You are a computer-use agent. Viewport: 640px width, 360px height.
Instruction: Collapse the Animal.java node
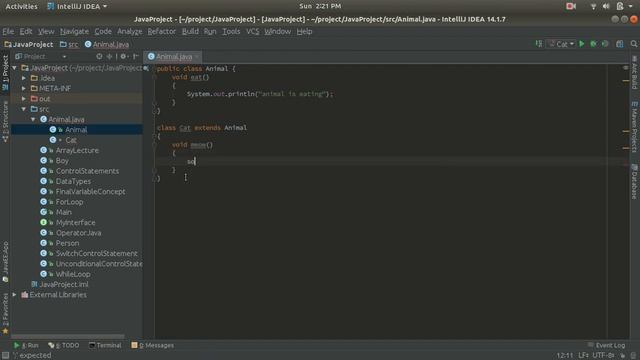point(33,119)
